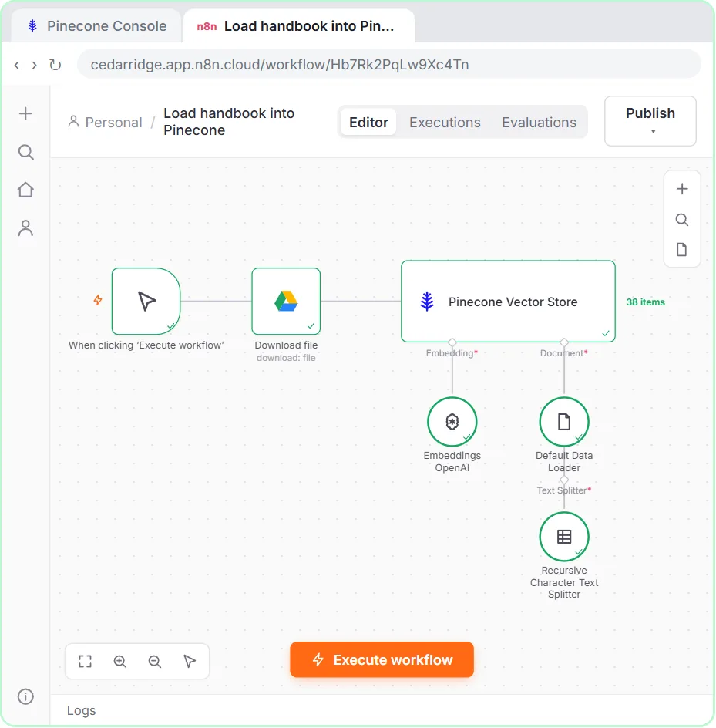Image resolution: width=716 pixels, height=728 pixels.
Task: Zoom out on the canvas
Action: [154, 661]
